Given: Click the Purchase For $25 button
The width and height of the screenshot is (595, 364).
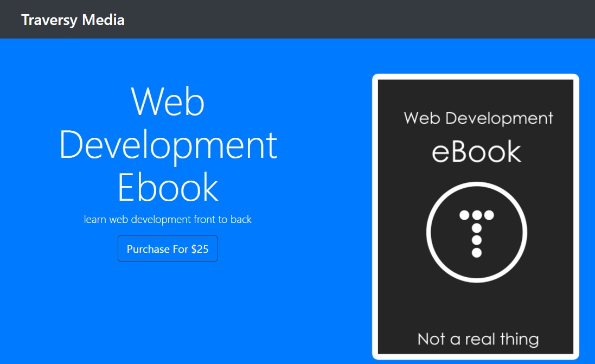Looking at the screenshot, I should tap(168, 248).
